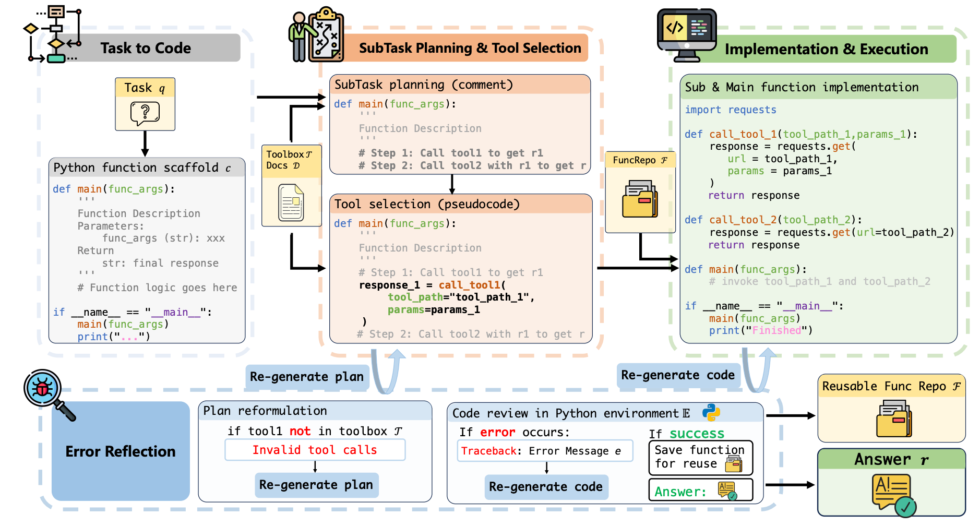The image size is (980, 526).
Task: Click the Toolbox Docs document icon
Action: pos(291,202)
